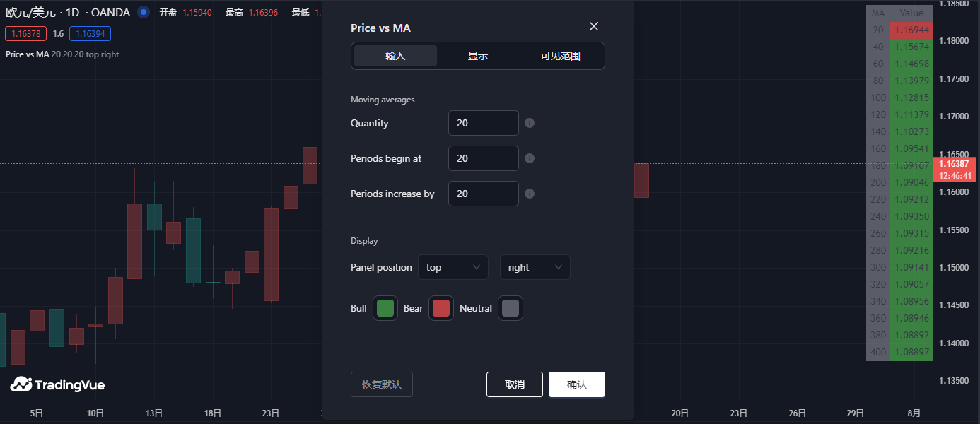Click the 确认 button
Image resolution: width=980 pixels, height=424 pixels.
tap(577, 384)
